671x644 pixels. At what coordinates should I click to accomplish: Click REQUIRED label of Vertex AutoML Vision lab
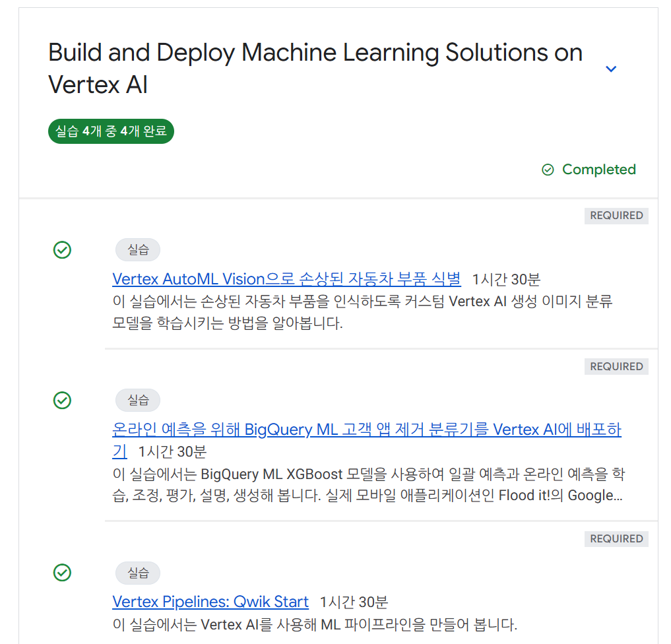coord(616,216)
